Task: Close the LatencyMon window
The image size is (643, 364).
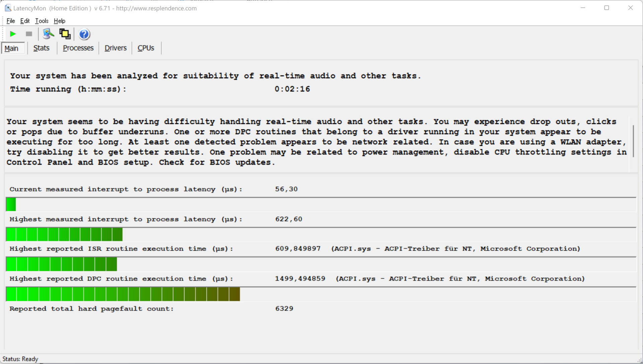Action: coord(630,8)
